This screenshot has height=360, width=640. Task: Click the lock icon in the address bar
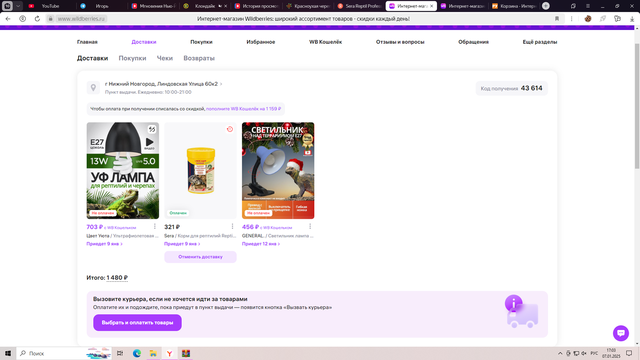tap(51, 19)
